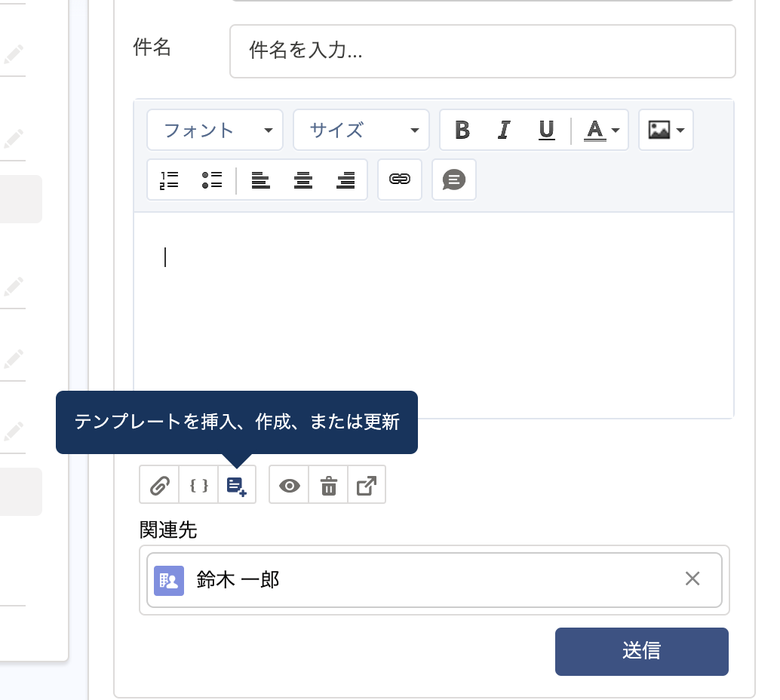Preview the email with the eye icon

(x=289, y=484)
